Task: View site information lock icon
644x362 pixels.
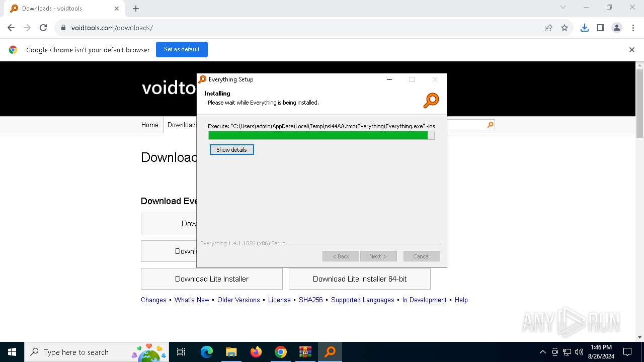Action: 63,28
